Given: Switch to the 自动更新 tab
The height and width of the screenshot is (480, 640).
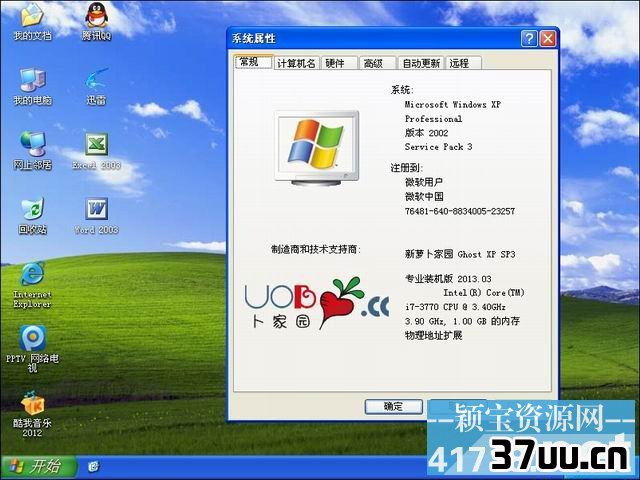Looking at the screenshot, I should [x=421, y=63].
